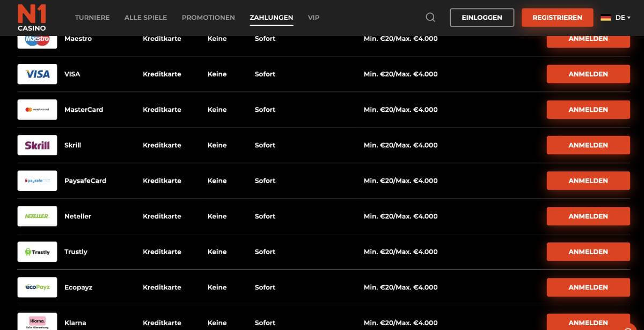Select the MasterCard name text

point(84,110)
